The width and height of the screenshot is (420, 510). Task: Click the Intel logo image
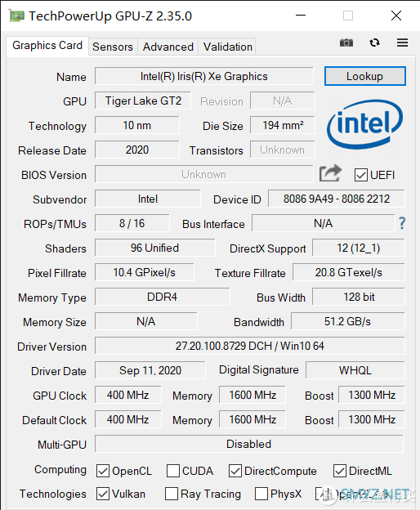[x=364, y=125]
